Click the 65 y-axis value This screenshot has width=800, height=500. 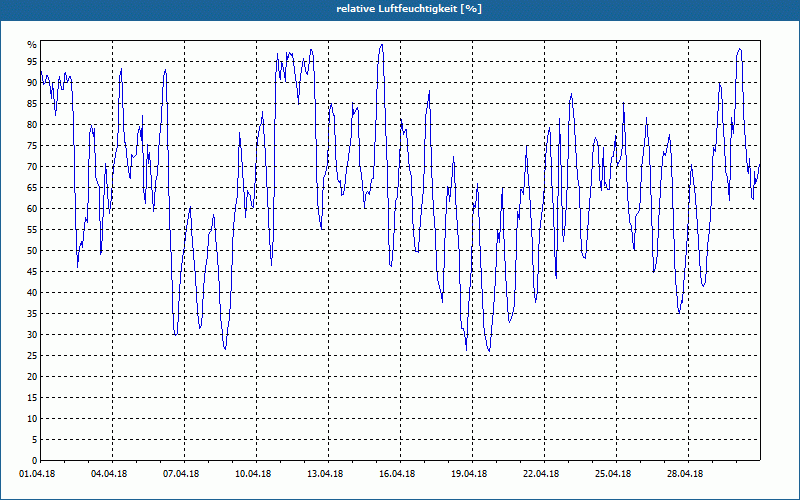(x=32, y=188)
